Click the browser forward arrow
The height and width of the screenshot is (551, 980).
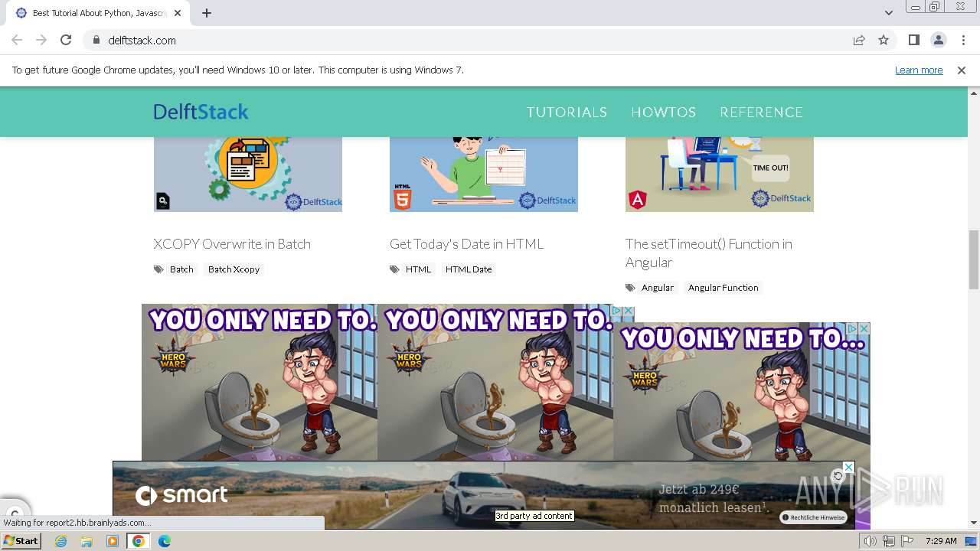pos(41,40)
